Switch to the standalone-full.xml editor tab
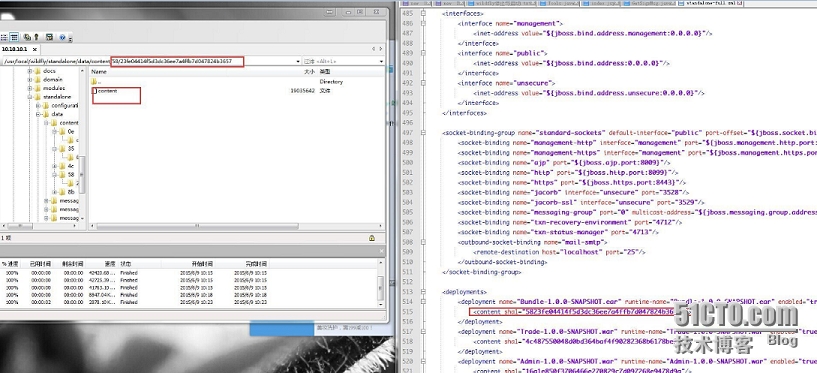 tap(711, 3)
